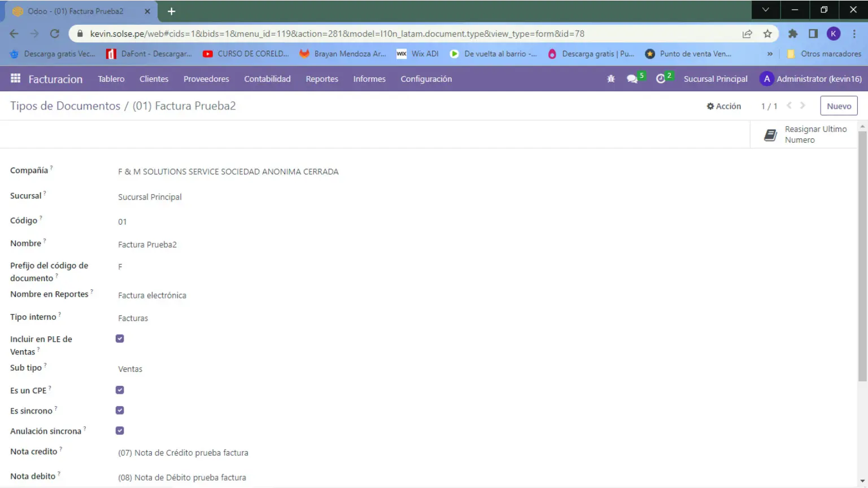
Task: Go to next record arrow
Action: (802, 105)
